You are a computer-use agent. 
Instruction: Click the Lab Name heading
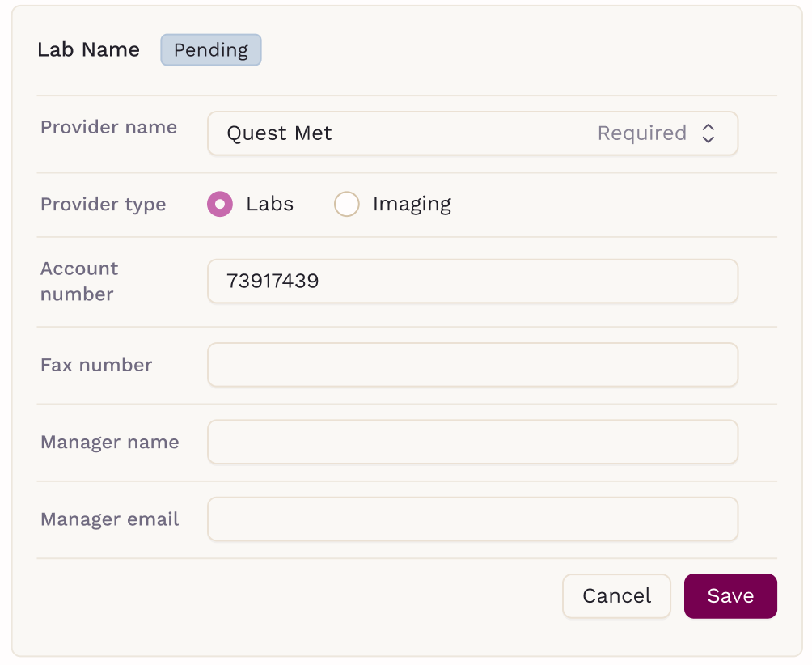click(x=88, y=50)
